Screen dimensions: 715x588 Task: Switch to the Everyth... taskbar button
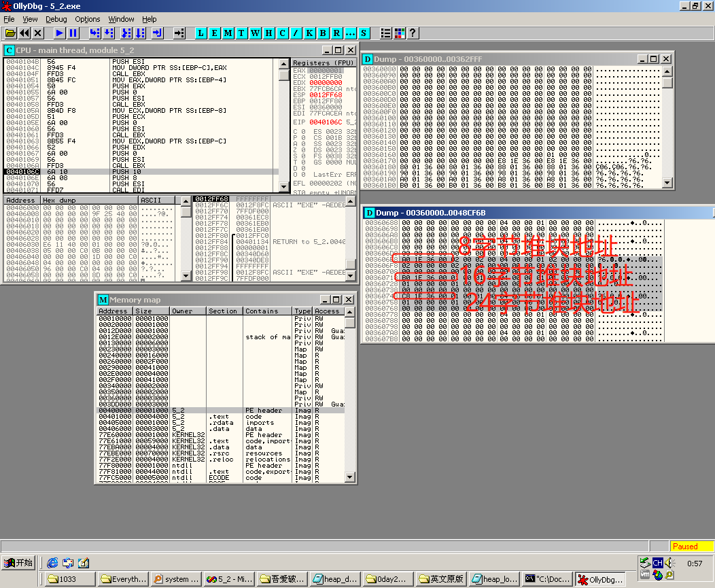124,579
